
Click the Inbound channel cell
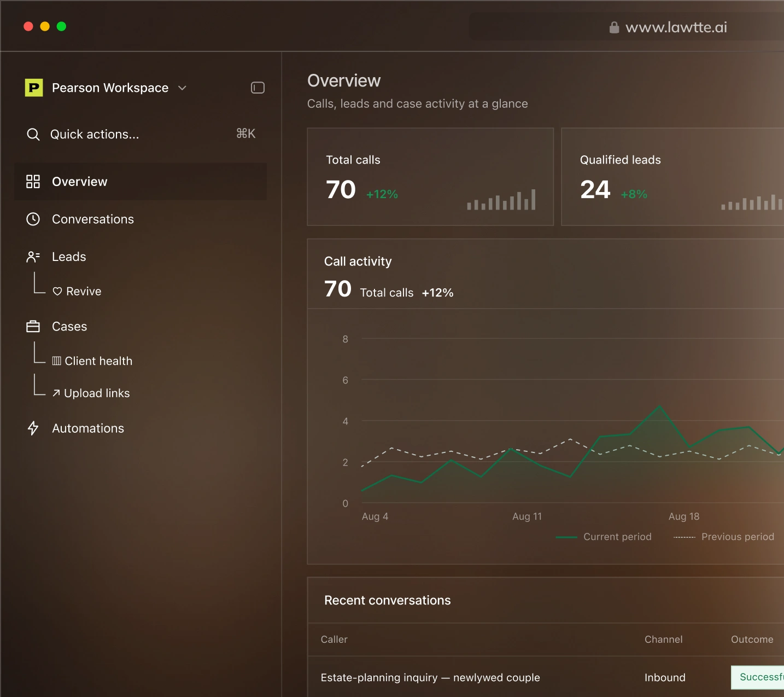665,677
